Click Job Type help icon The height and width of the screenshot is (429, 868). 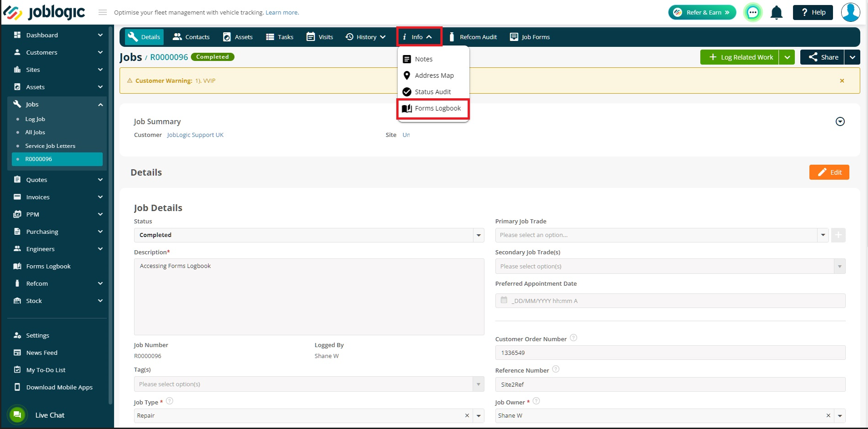[x=170, y=401]
